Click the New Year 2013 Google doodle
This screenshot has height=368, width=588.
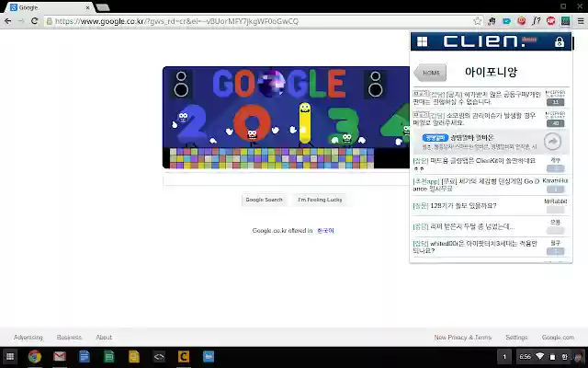(x=286, y=118)
